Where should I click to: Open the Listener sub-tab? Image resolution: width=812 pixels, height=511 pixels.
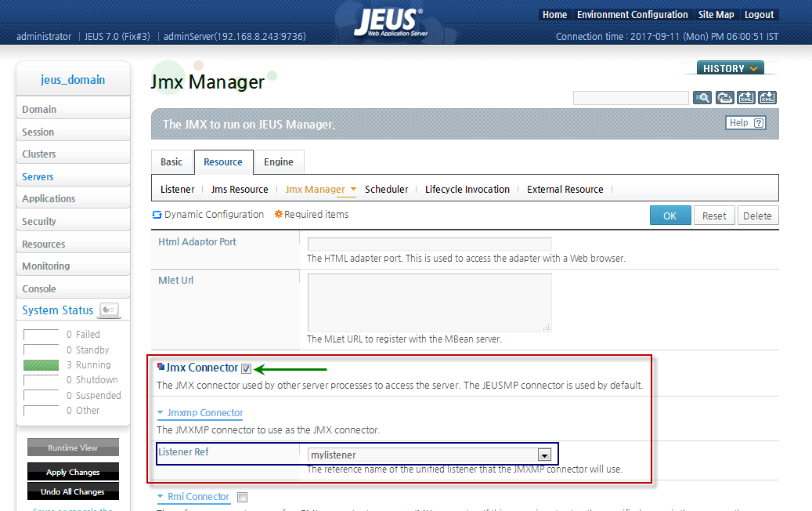tap(177, 189)
